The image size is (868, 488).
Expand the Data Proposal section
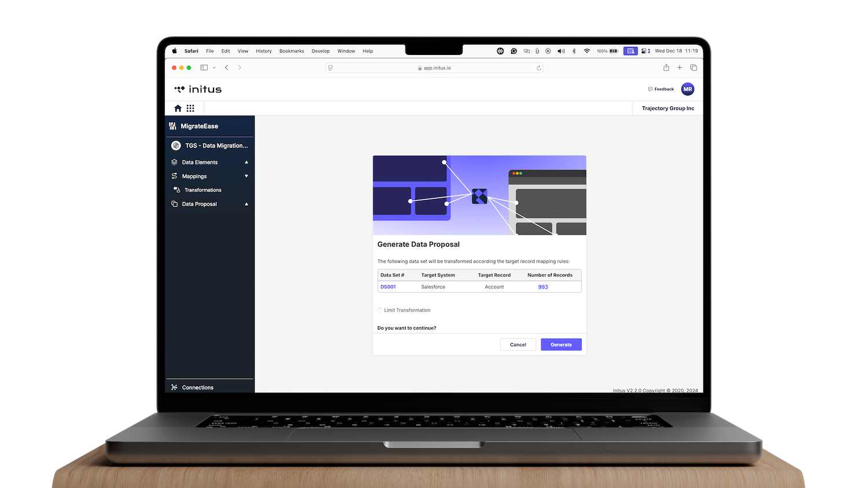pyautogui.click(x=210, y=204)
